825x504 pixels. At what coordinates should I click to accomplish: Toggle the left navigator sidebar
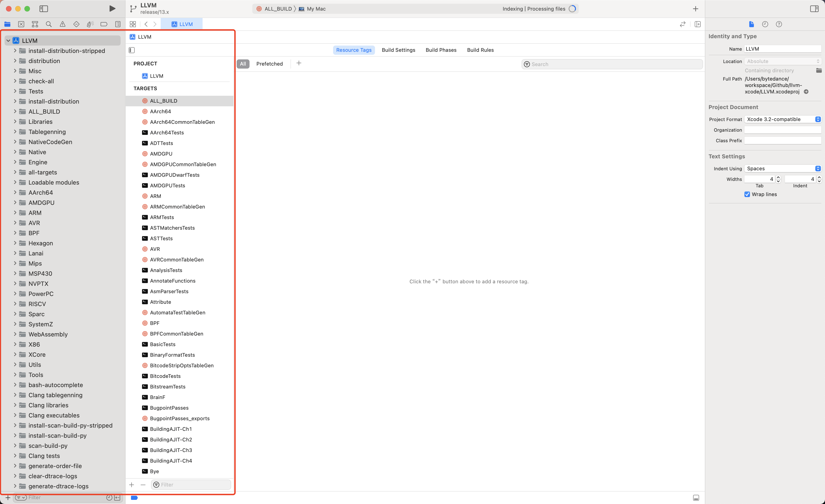tap(44, 9)
